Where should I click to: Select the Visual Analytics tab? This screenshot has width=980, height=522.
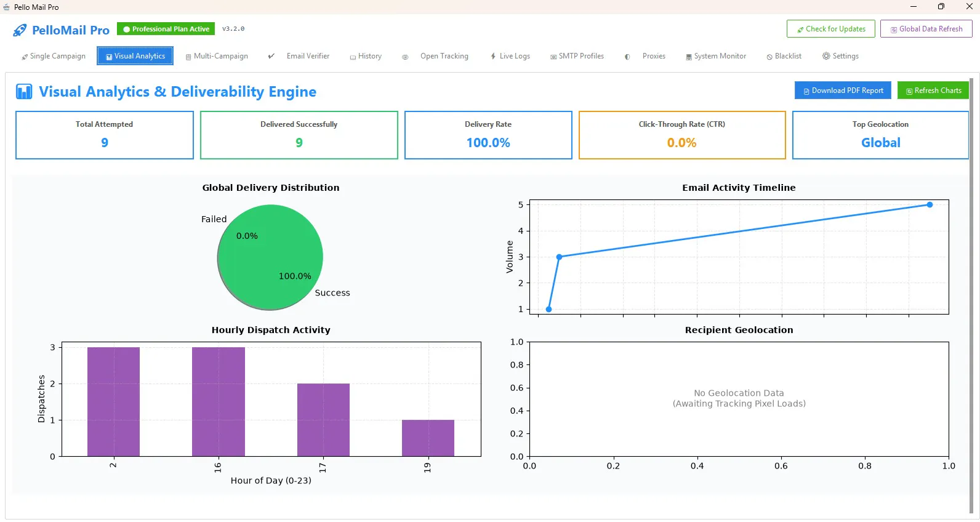[x=135, y=56]
